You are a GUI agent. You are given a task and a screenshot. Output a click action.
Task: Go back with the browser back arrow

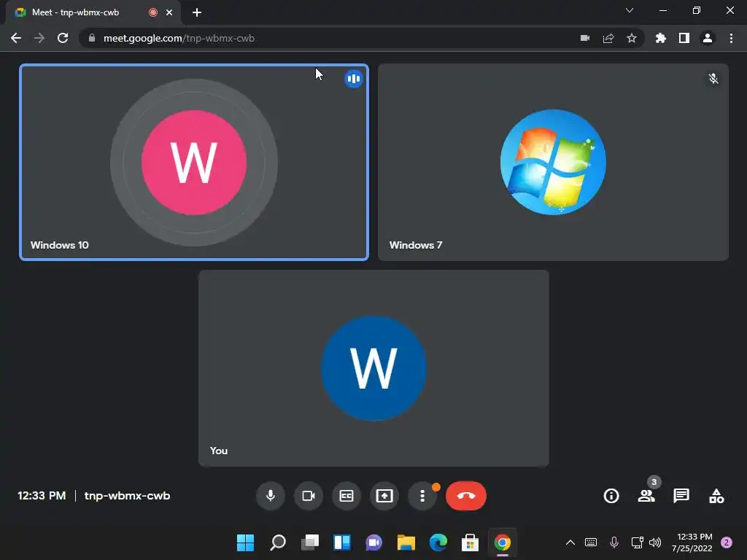tap(16, 38)
